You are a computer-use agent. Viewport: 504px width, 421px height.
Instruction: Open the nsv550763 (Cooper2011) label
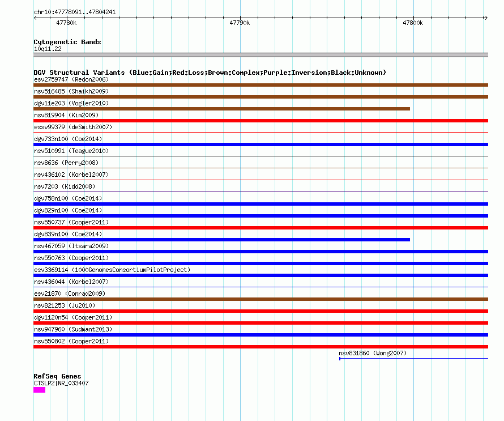[71, 258]
